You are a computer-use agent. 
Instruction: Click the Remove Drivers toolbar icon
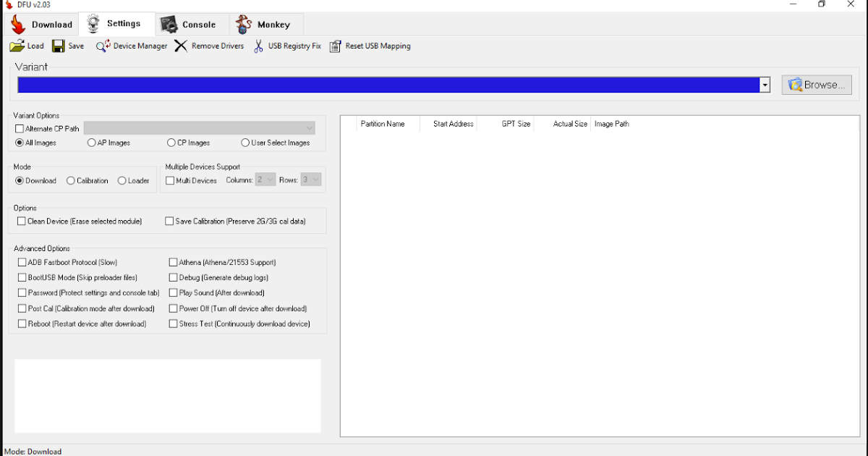point(208,46)
